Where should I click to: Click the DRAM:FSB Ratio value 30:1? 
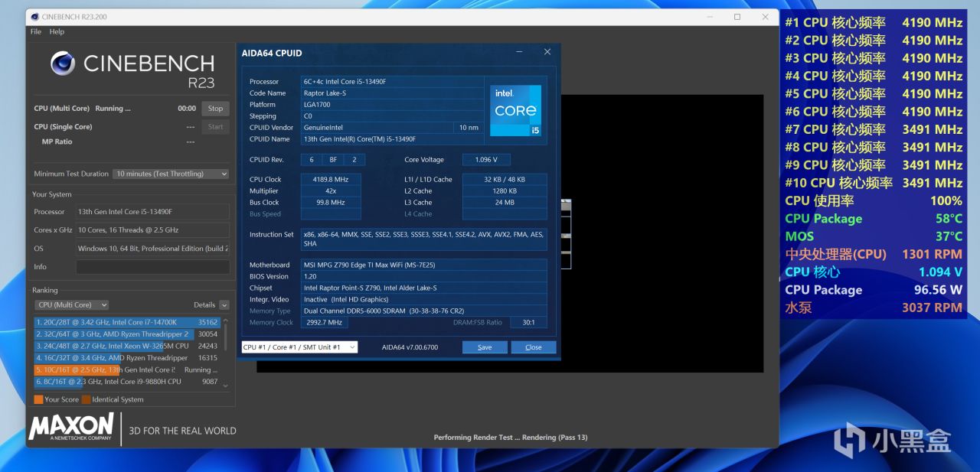528,322
